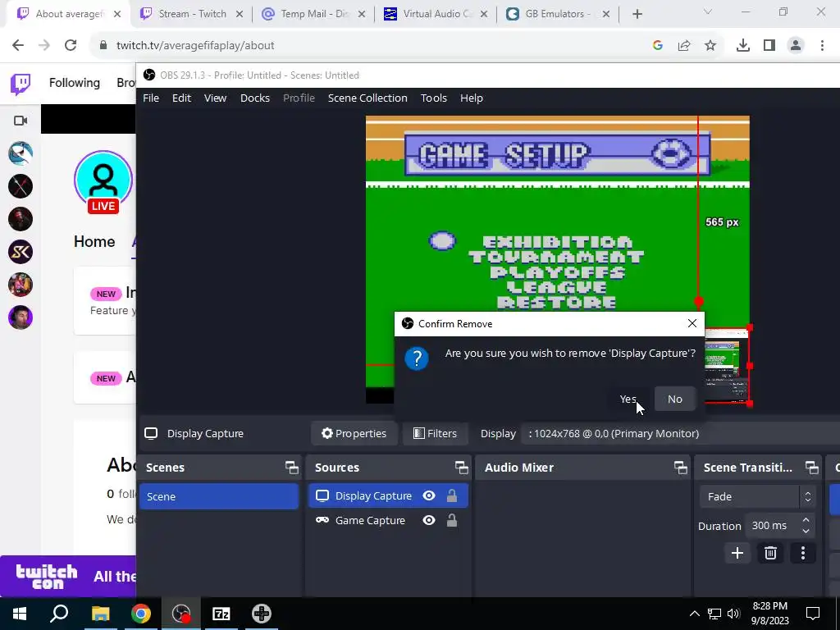The width and height of the screenshot is (840, 630).
Task: Select Display Capture source row
Action: [x=388, y=496]
